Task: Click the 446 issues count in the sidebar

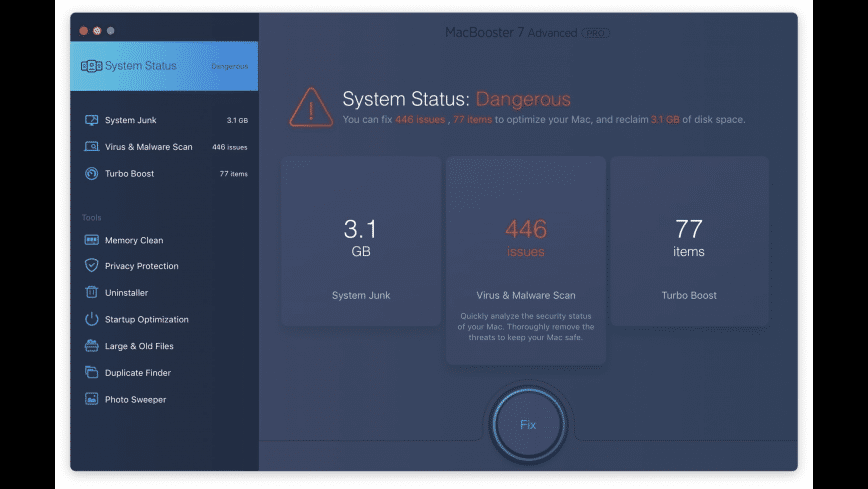Action: 229,147
